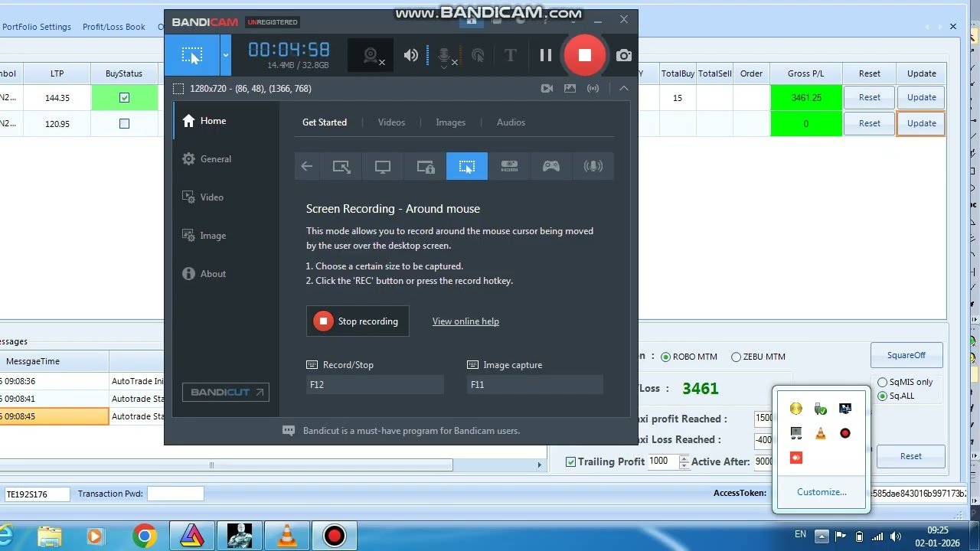
Task: Collapse the Bandicam capture info panel
Action: [x=624, y=89]
